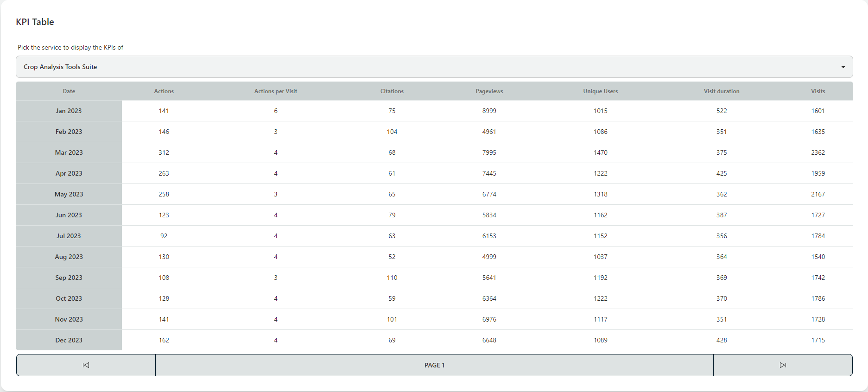Click the Pageviews value 5834 for Jun 2023

489,215
